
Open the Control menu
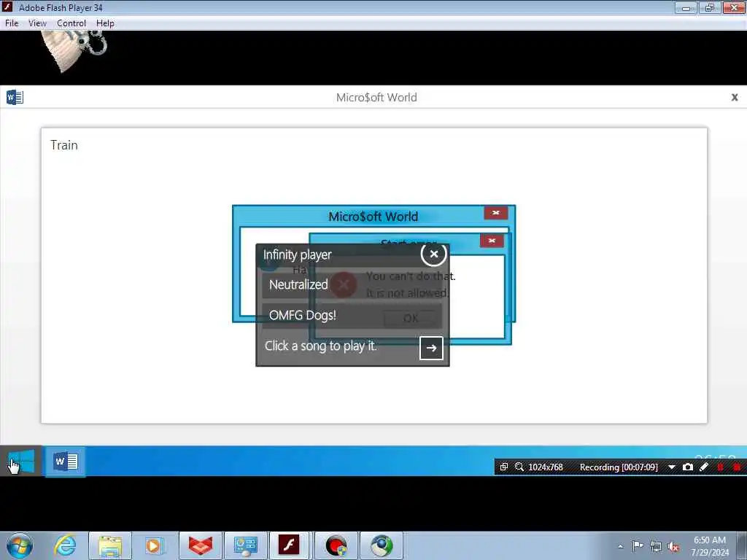pyautogui.click(x=71, y=23)
